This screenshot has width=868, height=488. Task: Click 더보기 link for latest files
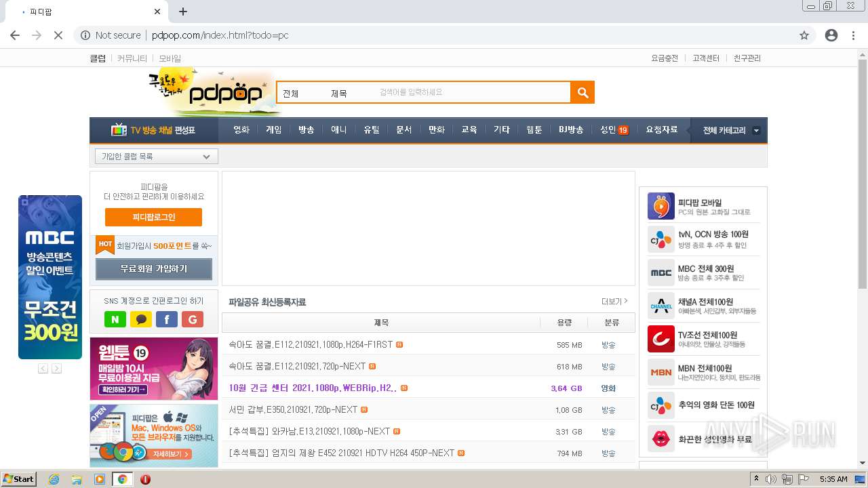point(614,302)
